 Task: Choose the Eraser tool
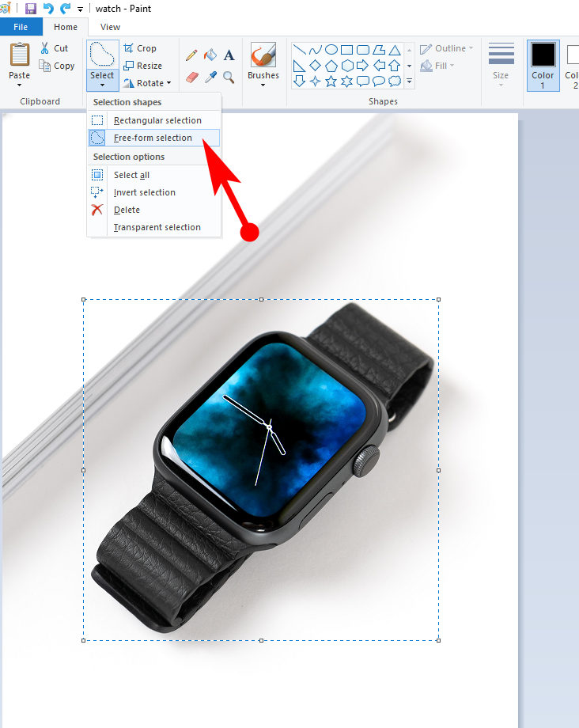click(191, 78)
